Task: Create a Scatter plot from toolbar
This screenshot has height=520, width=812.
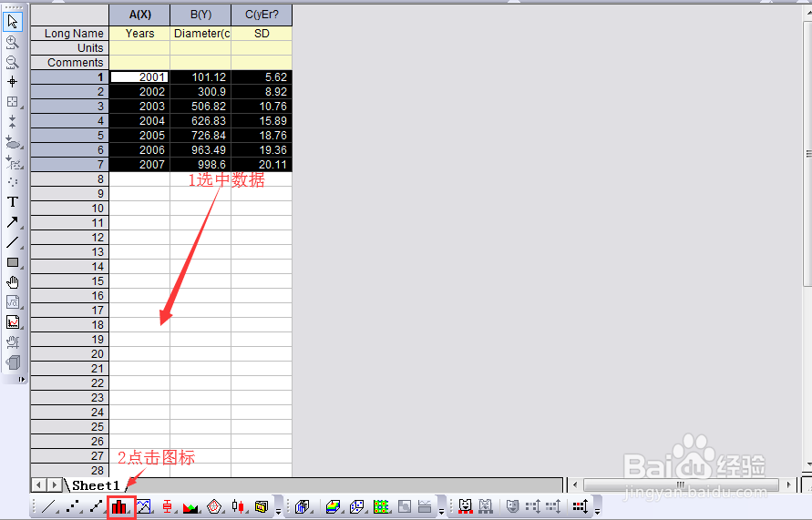Action: pyautogui.click(x=74, y=506)
